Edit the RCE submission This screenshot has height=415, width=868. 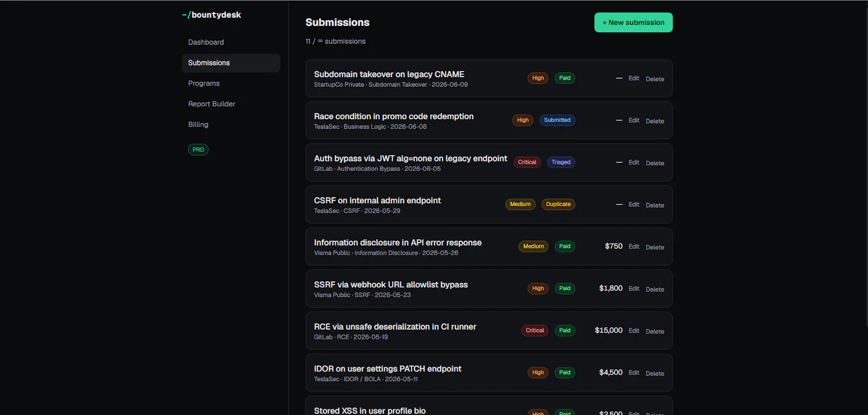(634, 330)
